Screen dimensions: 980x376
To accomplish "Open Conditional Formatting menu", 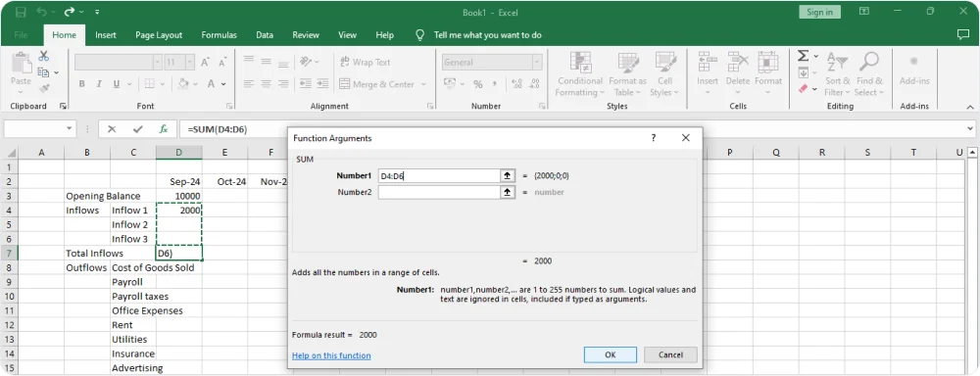I will tap(580, 74).
